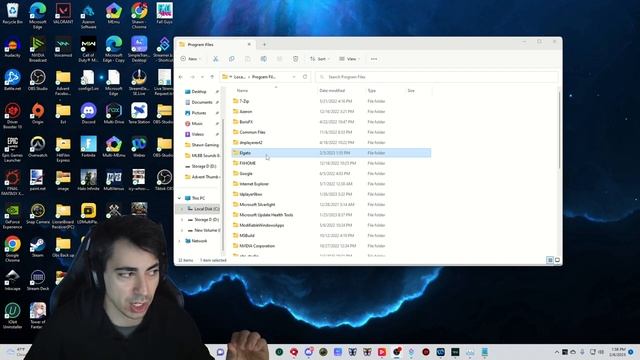
Task: Select the Internet Explorer folder
Action: [254, 184]
